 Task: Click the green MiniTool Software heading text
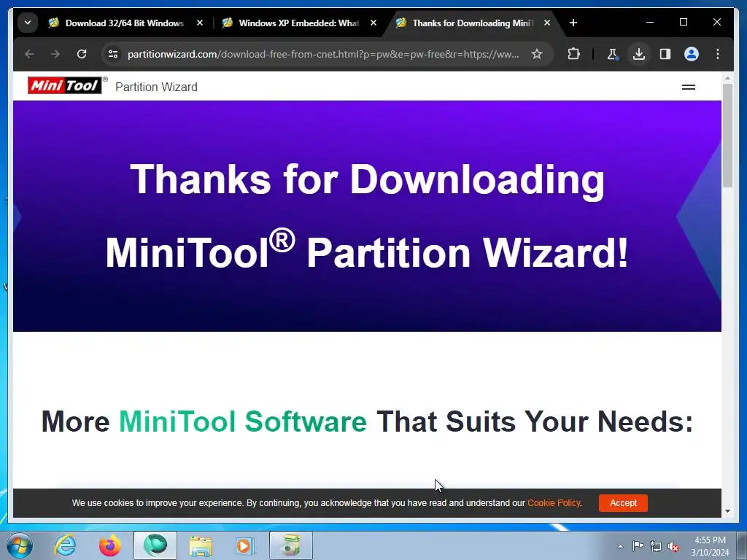pos(243,421)
